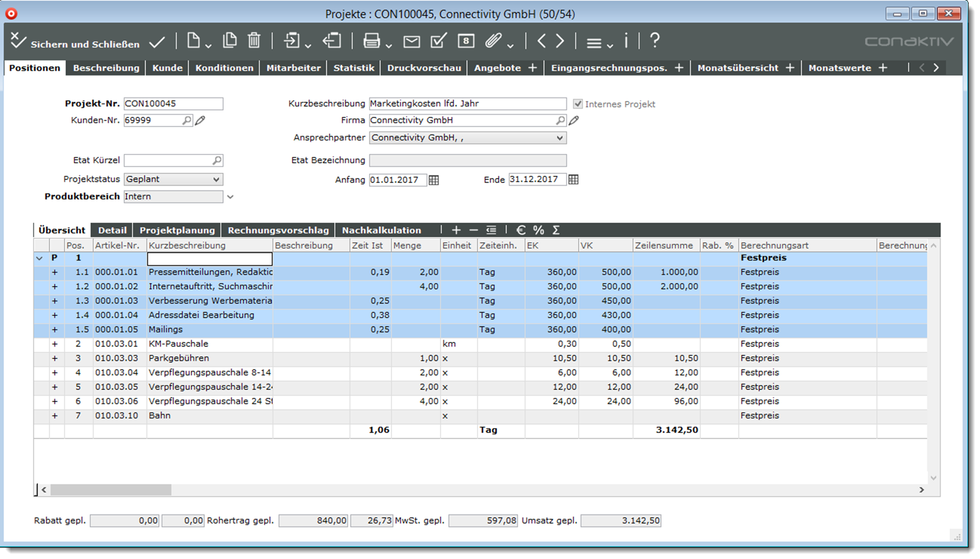The width and height of the screenshot is (980, 559).
Task: Click the paperclip attachment icon
Action: (x=493, y=40)
